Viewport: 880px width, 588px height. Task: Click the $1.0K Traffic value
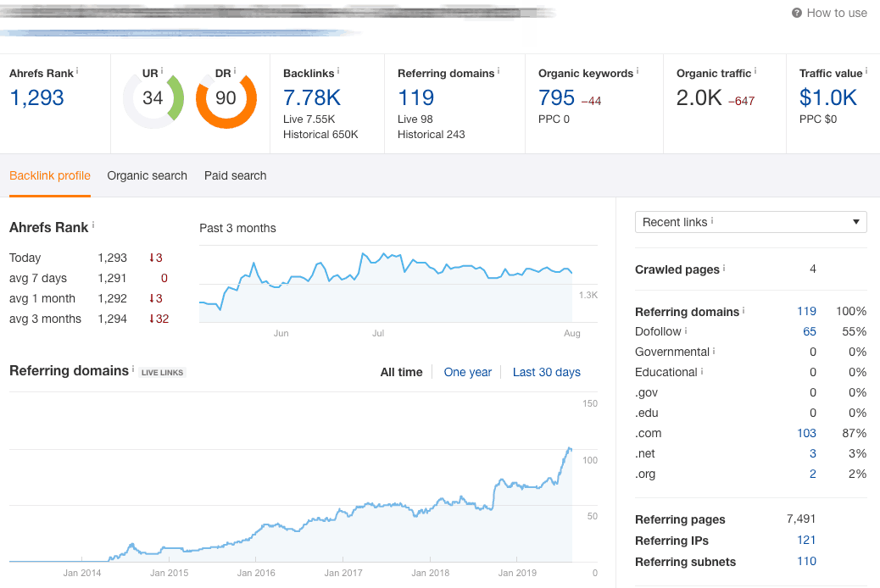(827, 97)
